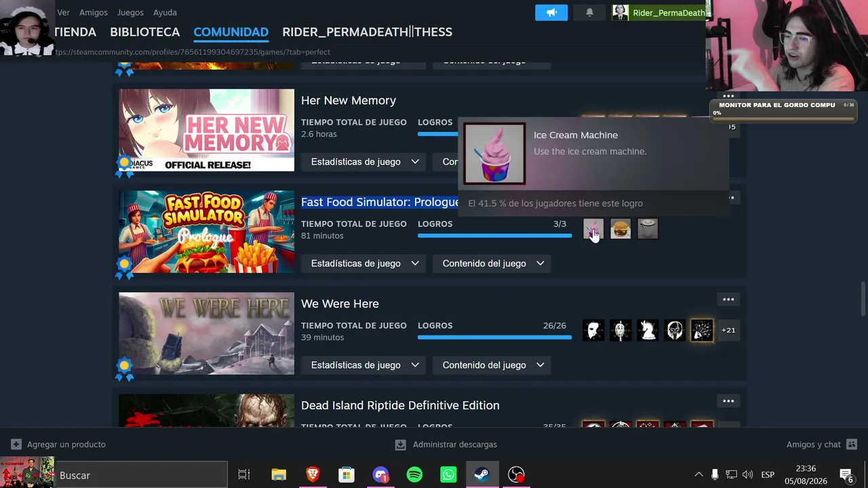Click the download icon beside Administrar descargas

click(x=401, y=445)
